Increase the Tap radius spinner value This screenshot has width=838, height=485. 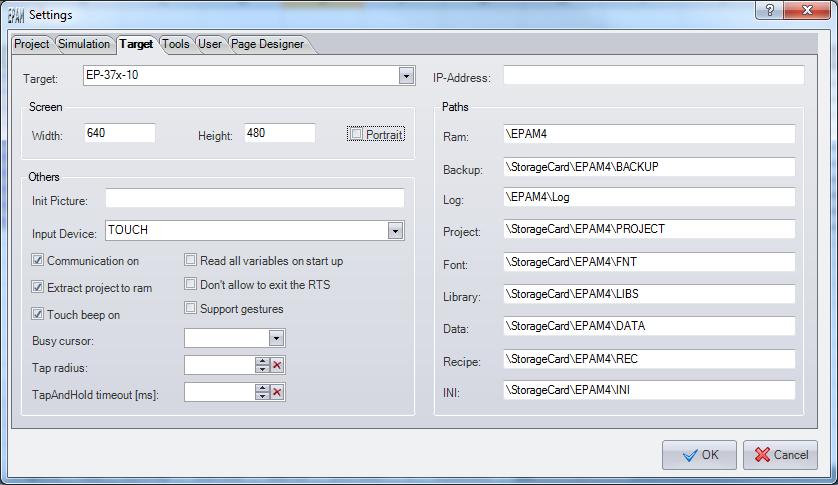262,361
